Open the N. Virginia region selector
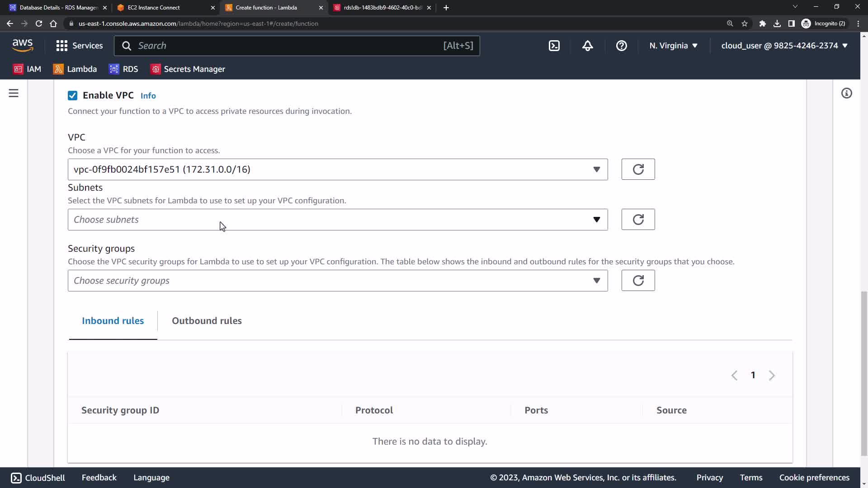The image size is (868, 488). coord(673,46)
